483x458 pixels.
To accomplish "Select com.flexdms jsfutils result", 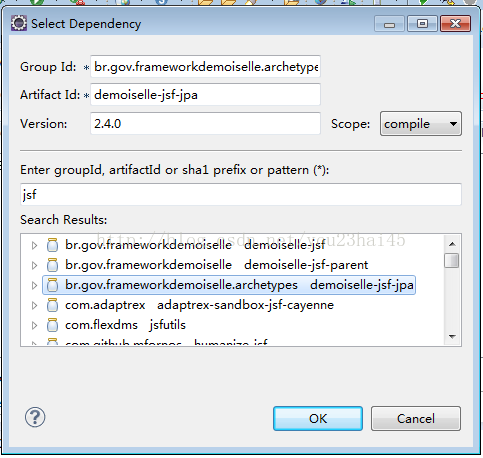I will pyautogui.click(x=125, y=325).
